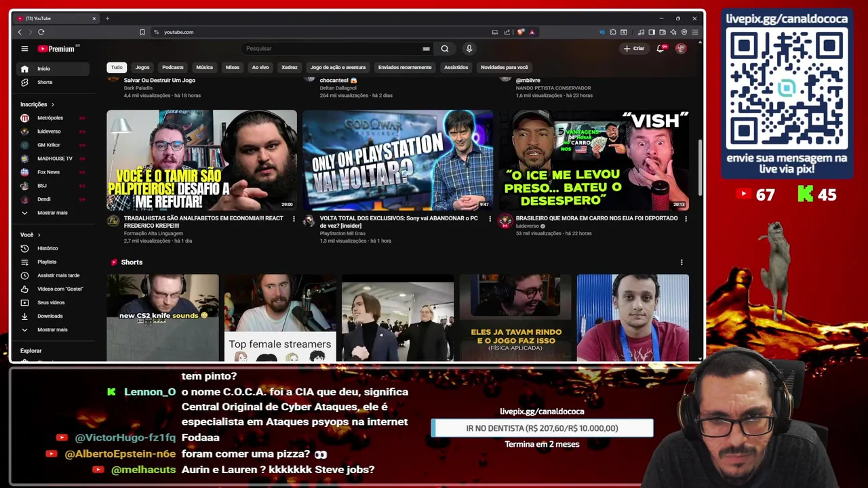Go to Início in the sidebar
This screenshot has width=868, height=488.
coord(53,68)
